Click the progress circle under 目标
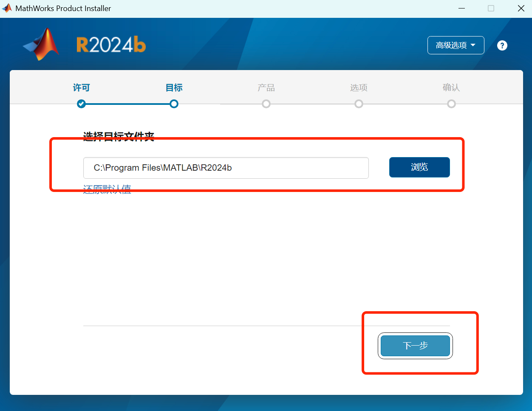 174,104
